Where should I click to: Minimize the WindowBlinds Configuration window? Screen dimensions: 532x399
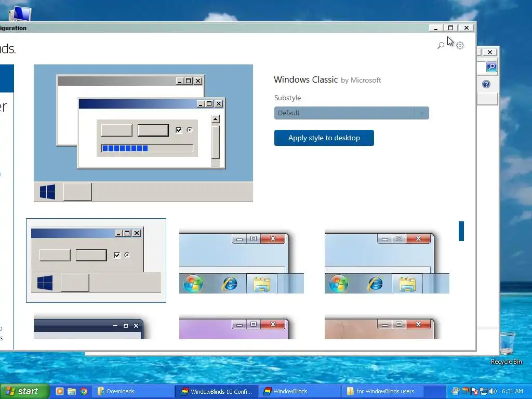[436, 28]
